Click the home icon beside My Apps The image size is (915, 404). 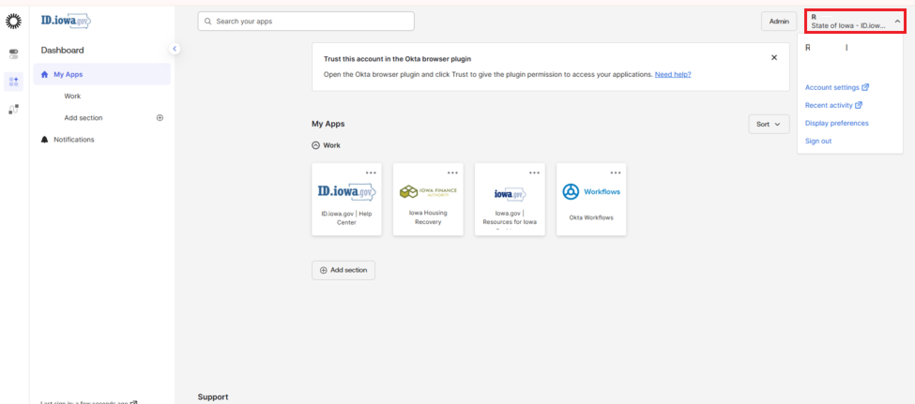(x=44, y=74)
